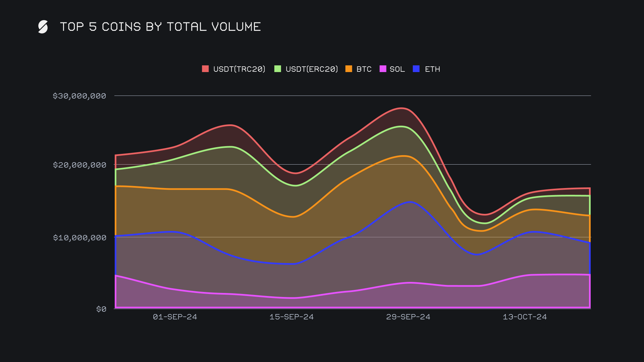Click the $0 y-axis label
This screenshot has width=644, height=362.
(x=101, y=309)
